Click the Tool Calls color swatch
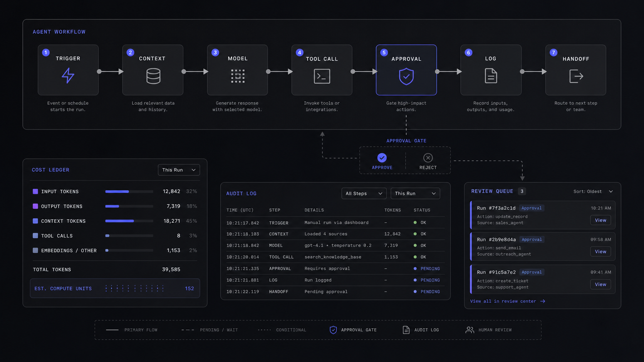Screen dimensions: 644x362 click(x=35, y=235)
